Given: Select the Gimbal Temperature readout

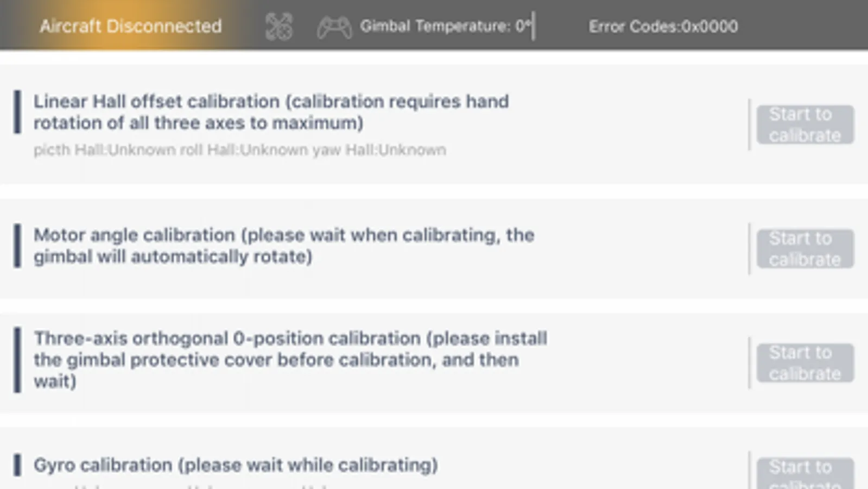Looking at the screenshot, I should [446, 26].
